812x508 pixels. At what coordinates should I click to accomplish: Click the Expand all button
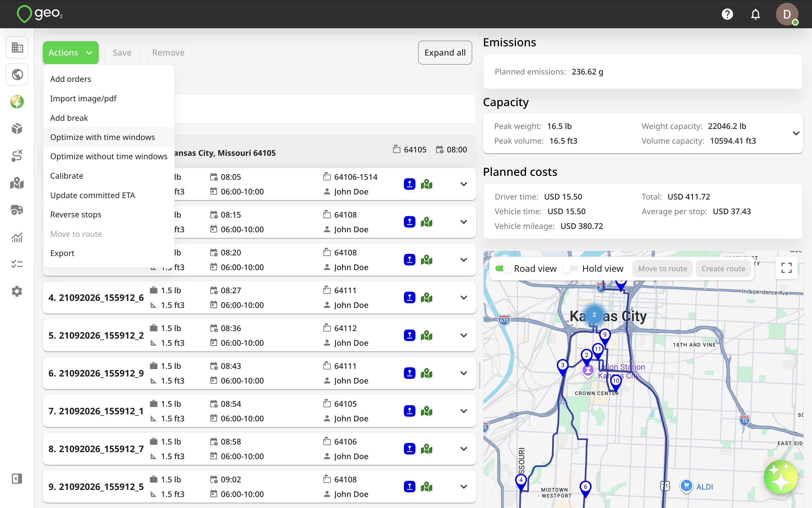click(445, 52)
